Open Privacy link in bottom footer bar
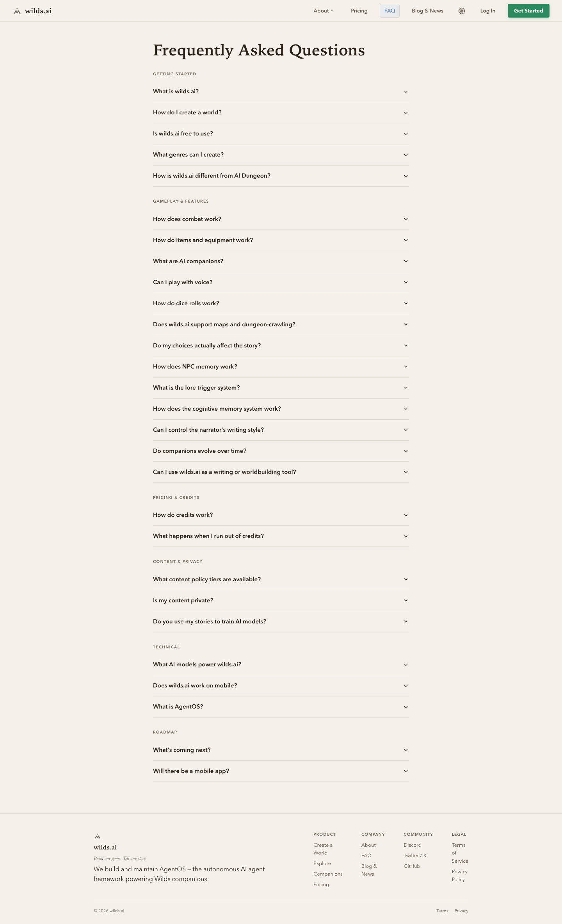 click(x=461, y=911)
